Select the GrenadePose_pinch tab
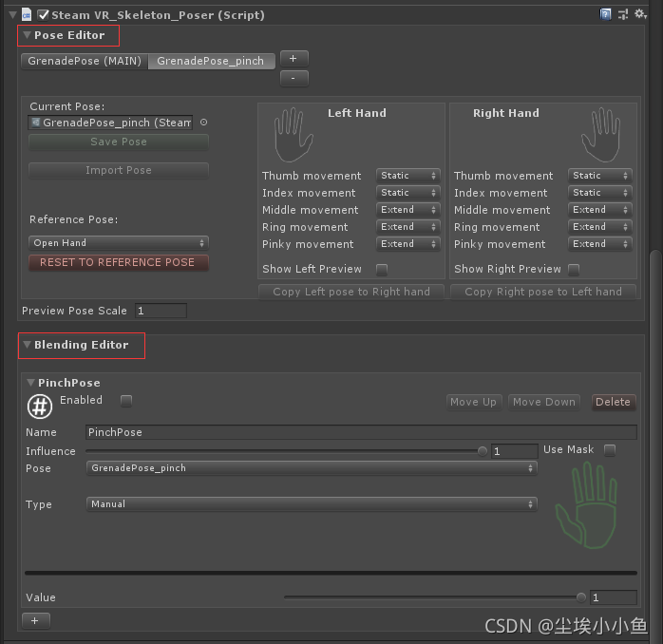The image size is (663, 644). pyautogui.click(x=212, y=61)
